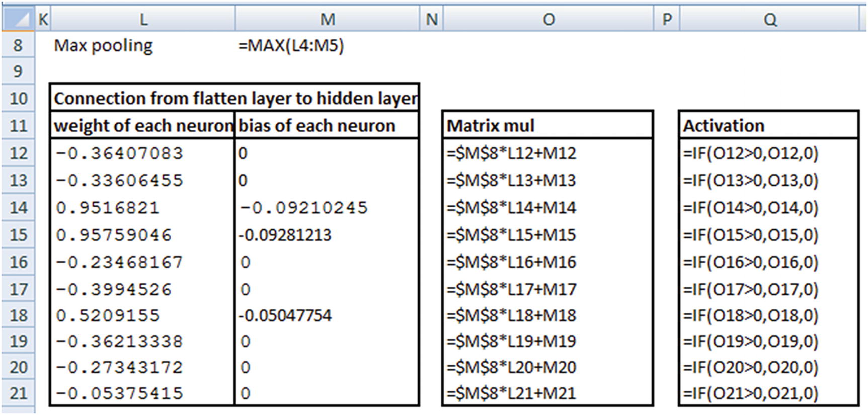Click 'weight of each neuron' header cell
This screenshot has height=415, width=868.
(x=143, y=125)
